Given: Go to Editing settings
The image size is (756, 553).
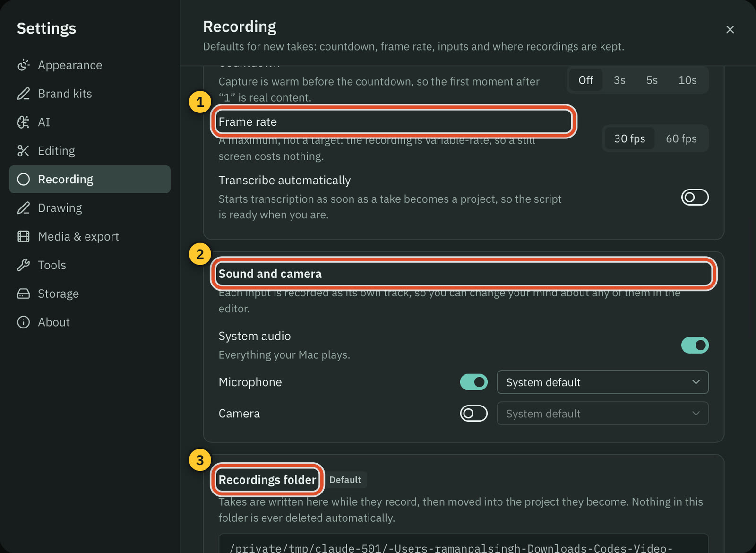Looking at the screenshot, I should pos(90,151).
